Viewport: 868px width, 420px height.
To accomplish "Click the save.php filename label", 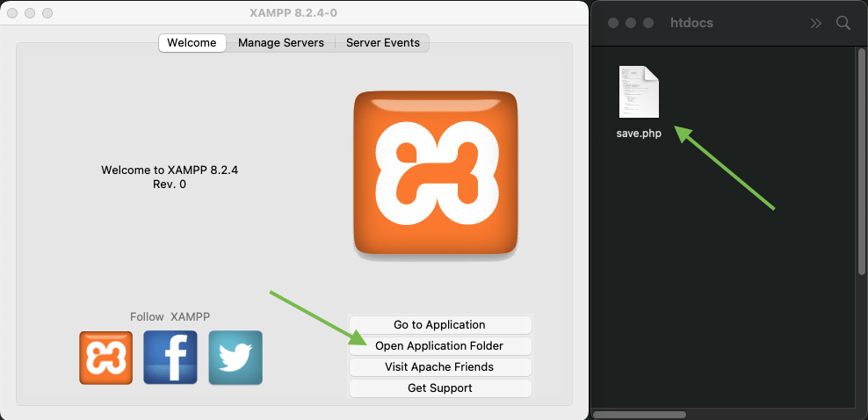I will point(639,134).
